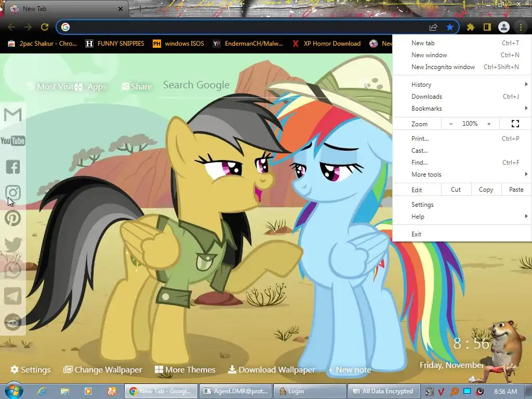Switch to All Data Encrypted taskbar window
This screenshot has width=532, height=399.
click(x=384, y=391)
